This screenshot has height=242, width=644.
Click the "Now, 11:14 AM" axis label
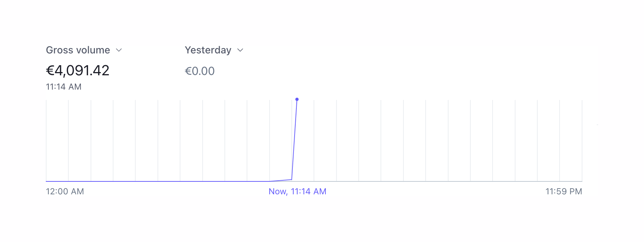297,191
